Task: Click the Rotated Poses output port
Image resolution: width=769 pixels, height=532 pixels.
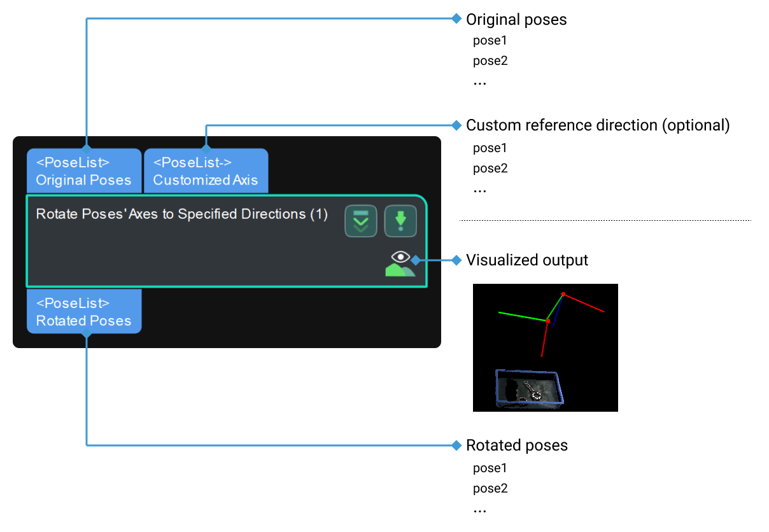Action: [83, 311]
